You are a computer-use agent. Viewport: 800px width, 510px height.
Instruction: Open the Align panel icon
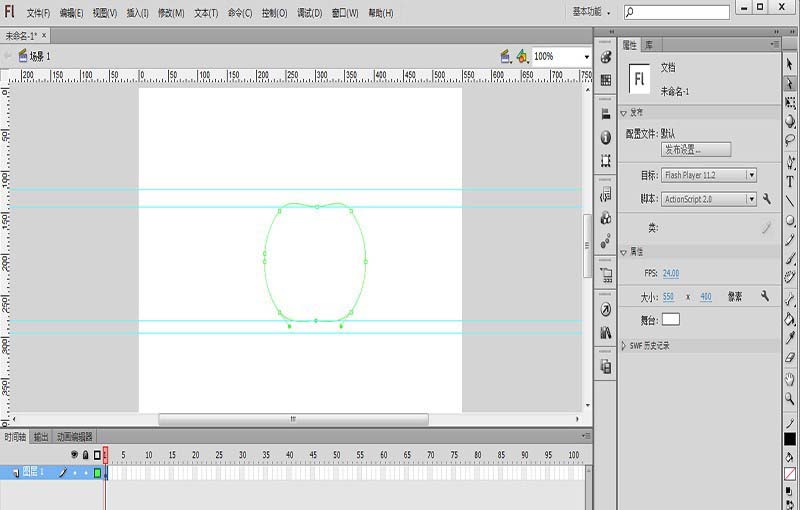tap(606, 114)
